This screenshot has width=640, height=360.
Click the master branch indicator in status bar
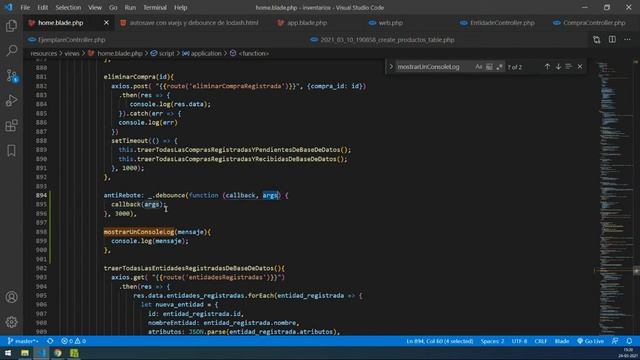tap(23, 341)
